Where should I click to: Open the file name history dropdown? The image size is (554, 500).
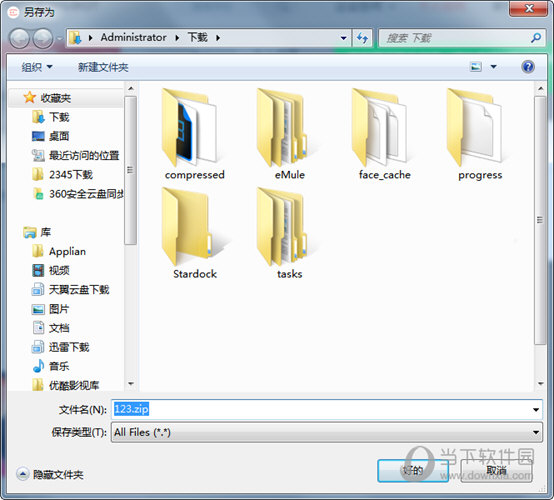536,410
